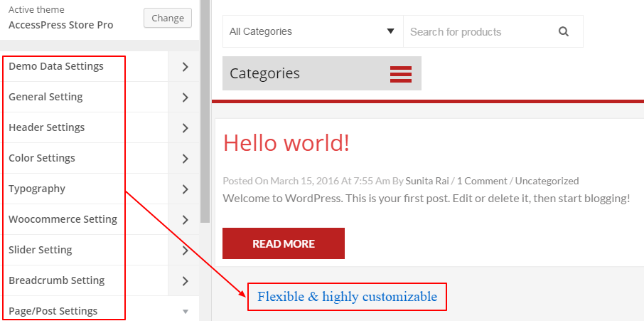
Task: Click the Search for products field
Action: click(x=476, y=31)
